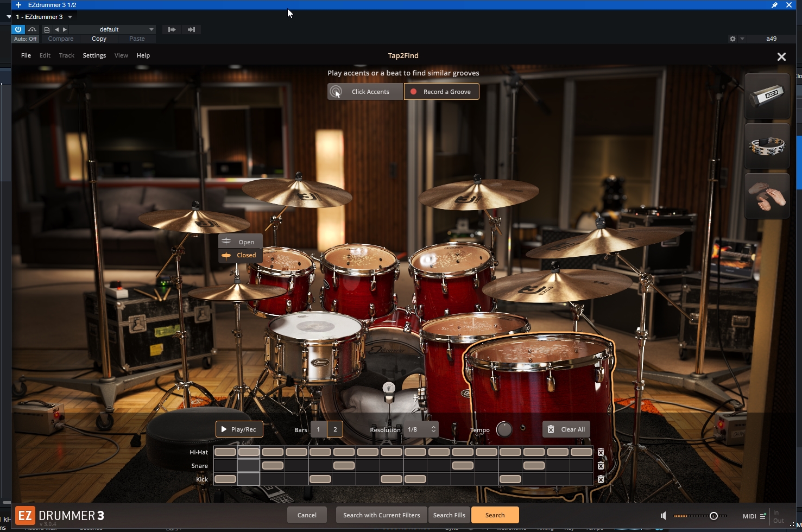Viewport: 802px width, 532px height.
Task: Open the Resolution 1/8 stepper dropdown
Action: click(x=421, y=429)
